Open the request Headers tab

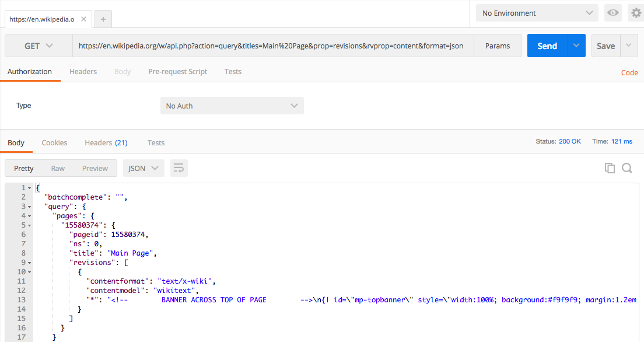pos(83,72)
